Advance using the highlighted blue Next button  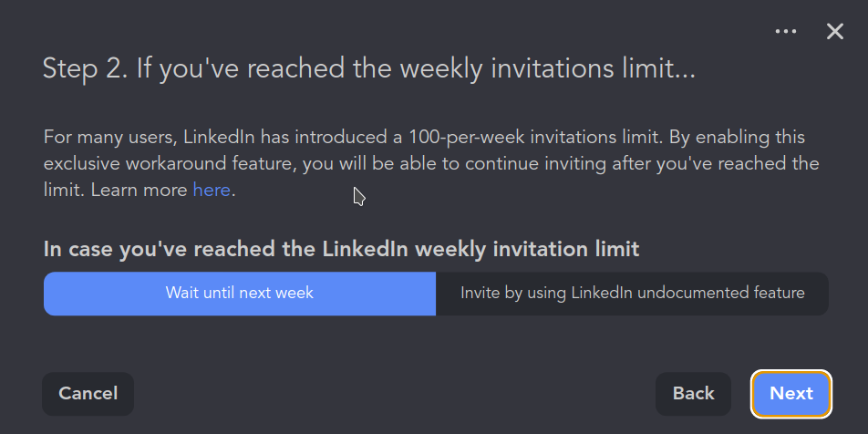pyautogui.click(x=790, y=394)
